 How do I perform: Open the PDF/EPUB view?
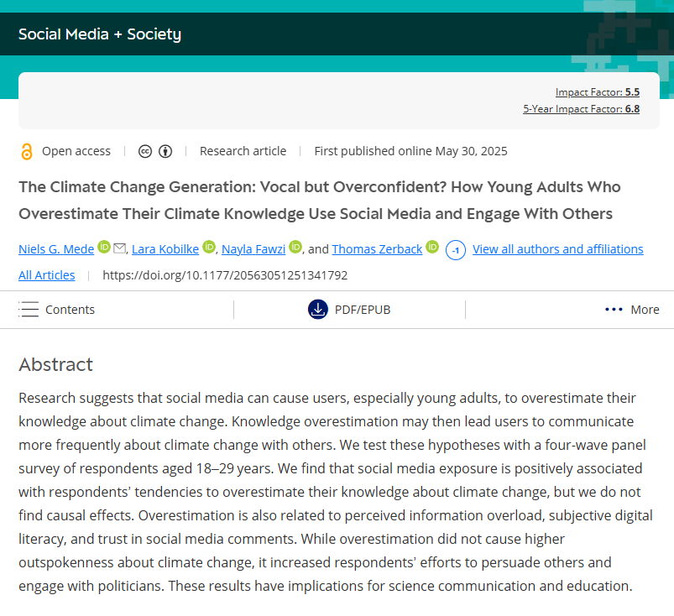[363, 310]
